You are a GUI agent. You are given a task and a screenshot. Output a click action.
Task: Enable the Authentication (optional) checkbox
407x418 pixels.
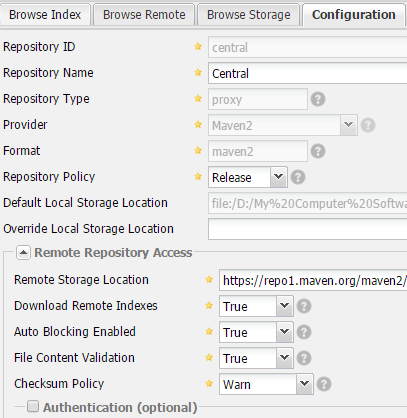click(x=33, y=406)
